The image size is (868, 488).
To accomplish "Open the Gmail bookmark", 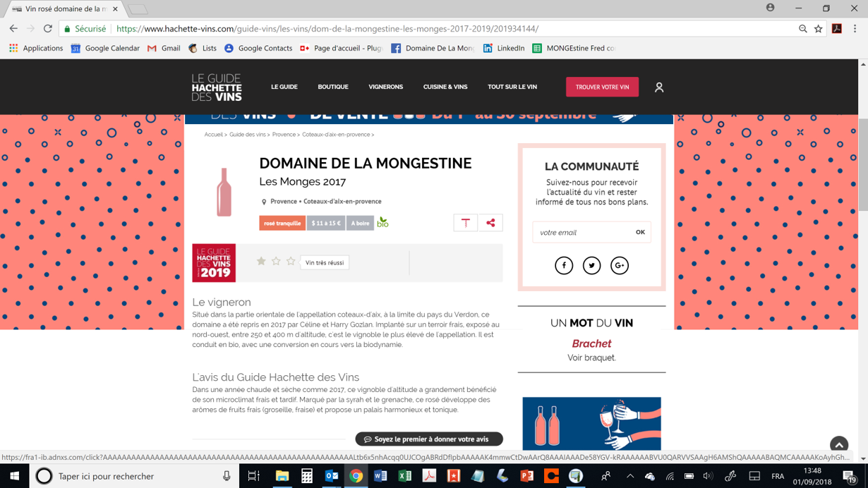I will (x=164, y=48).
